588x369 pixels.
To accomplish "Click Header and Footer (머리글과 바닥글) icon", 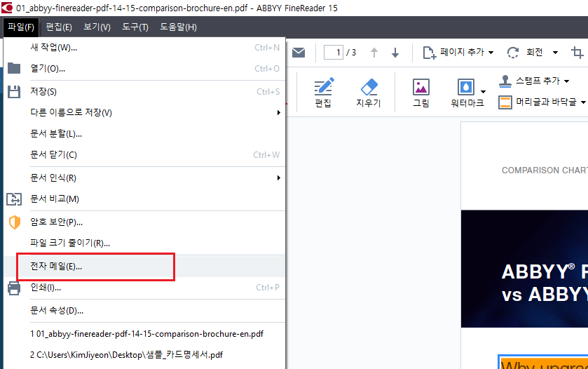I will [505, 102].
